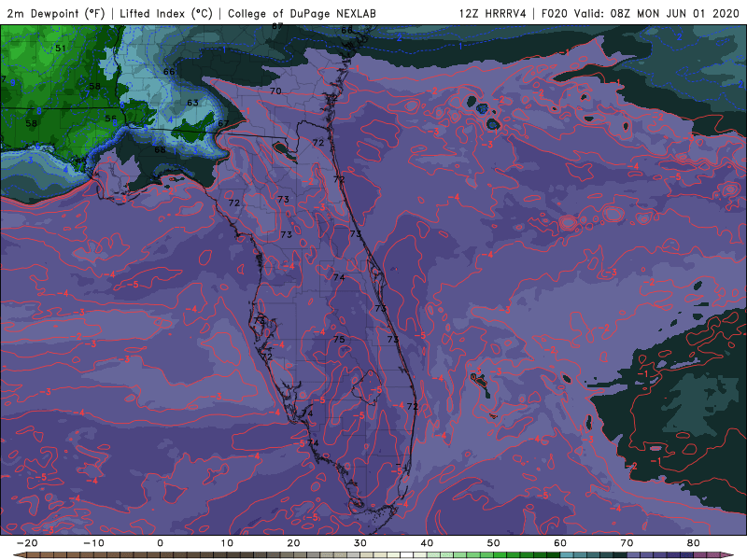Click the dewpoint value '51' on map

[x=61, y=49]
